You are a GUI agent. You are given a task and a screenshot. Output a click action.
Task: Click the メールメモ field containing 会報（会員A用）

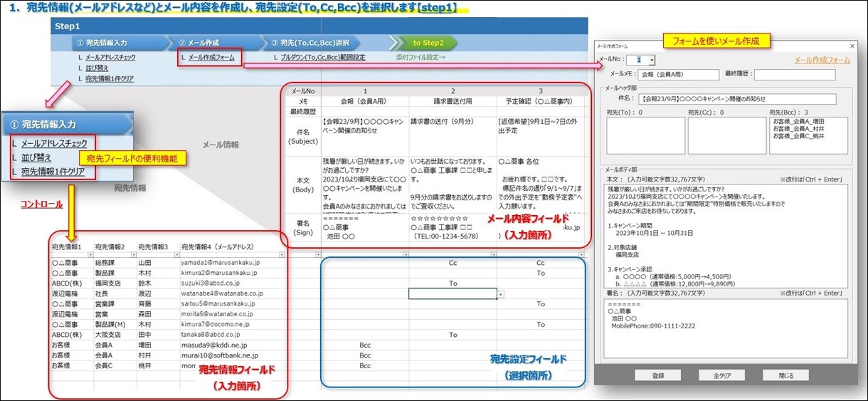[678, 74]
